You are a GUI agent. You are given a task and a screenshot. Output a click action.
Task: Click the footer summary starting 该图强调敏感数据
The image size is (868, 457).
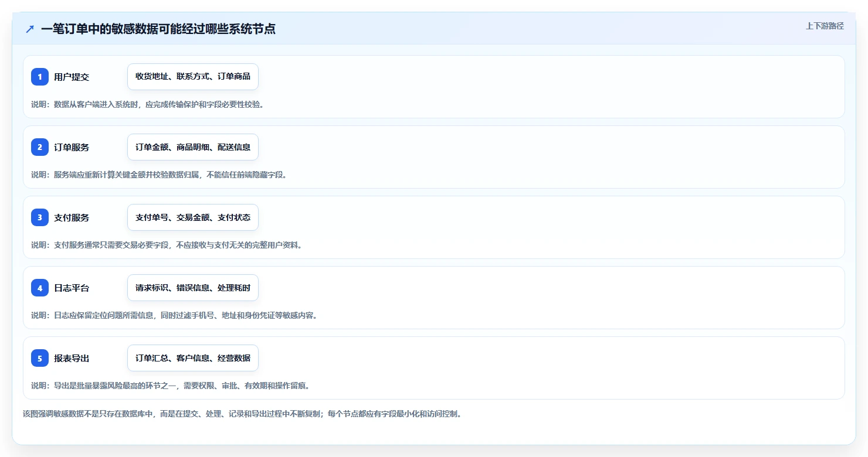[242, 414]
